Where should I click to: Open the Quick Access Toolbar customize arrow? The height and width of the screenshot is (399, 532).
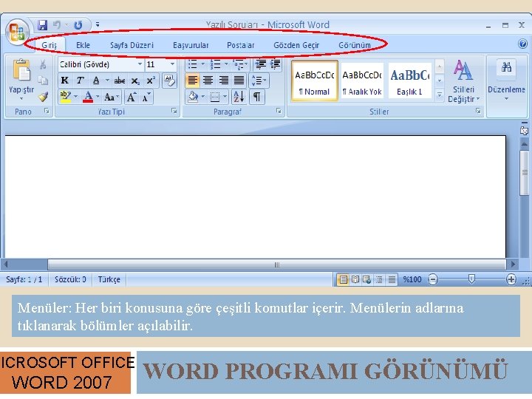[x=98, y=24]
